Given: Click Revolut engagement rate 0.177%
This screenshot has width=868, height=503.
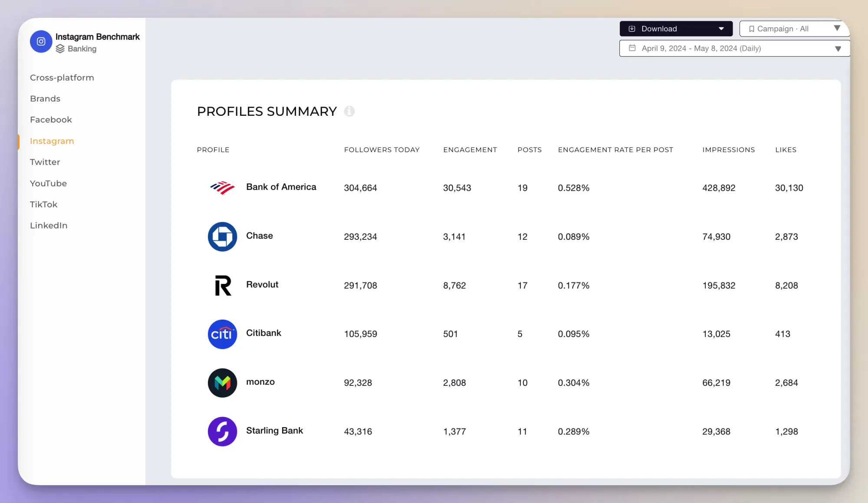Looking at the screenshot, I should (x=573, y=285).
